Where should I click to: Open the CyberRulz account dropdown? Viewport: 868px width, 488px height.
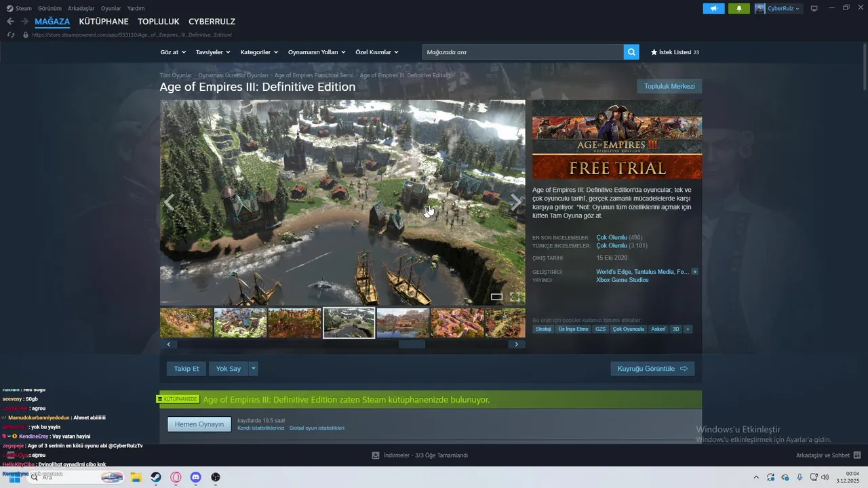tap(778, 8)
